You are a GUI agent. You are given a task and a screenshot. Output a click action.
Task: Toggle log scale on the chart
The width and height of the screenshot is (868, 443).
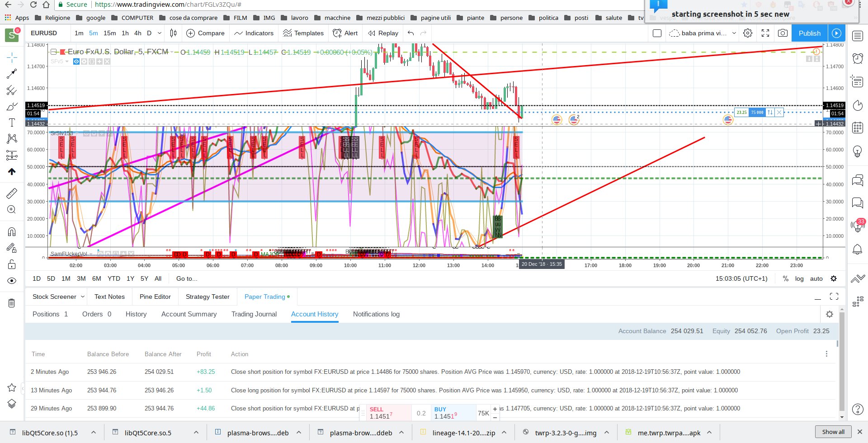click(799, 278)
